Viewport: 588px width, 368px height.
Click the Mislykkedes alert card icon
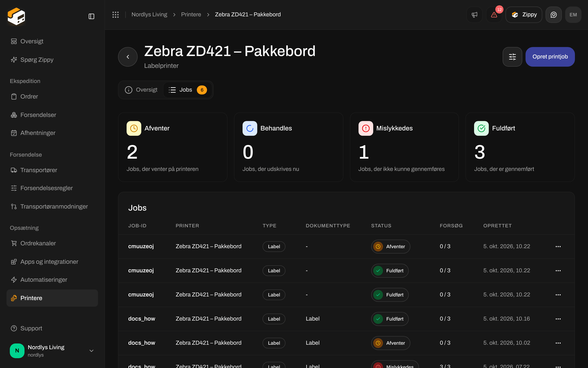pos(366,128)
